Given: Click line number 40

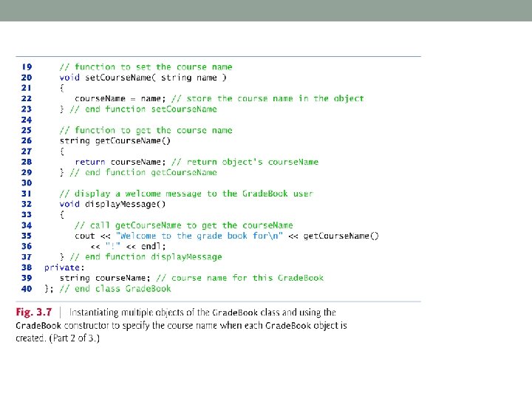Looking at the screenshot, I should tap(27, 289).
